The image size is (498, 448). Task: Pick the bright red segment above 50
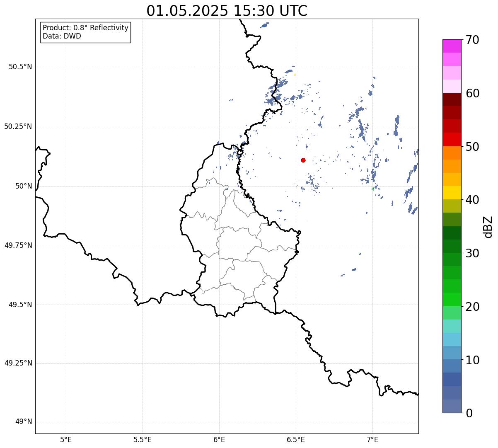(452, 139)
